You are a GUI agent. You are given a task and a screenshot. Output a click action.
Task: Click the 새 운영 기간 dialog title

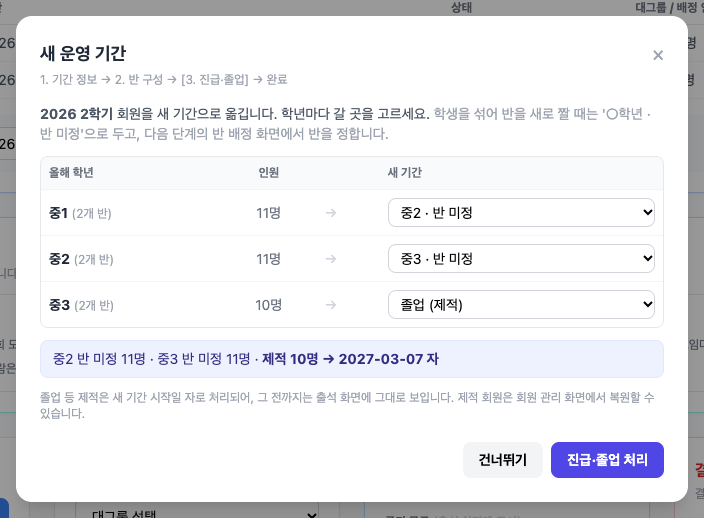tap(83, 53)
